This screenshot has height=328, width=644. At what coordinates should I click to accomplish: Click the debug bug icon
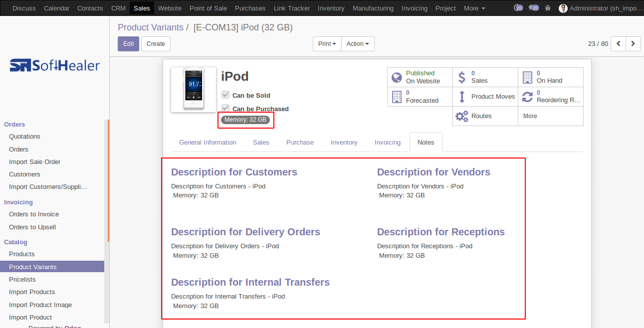[x=548, y=8]
